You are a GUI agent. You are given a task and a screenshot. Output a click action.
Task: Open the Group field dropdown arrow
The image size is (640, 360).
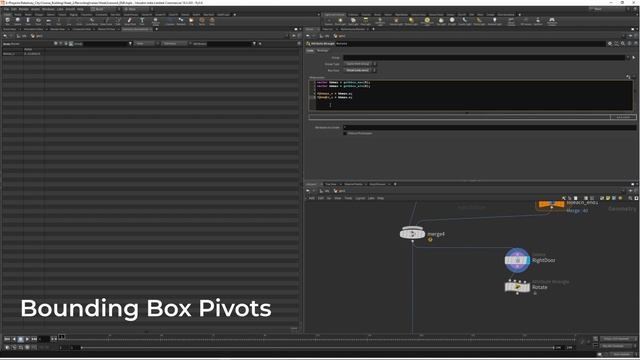[628, 58]
